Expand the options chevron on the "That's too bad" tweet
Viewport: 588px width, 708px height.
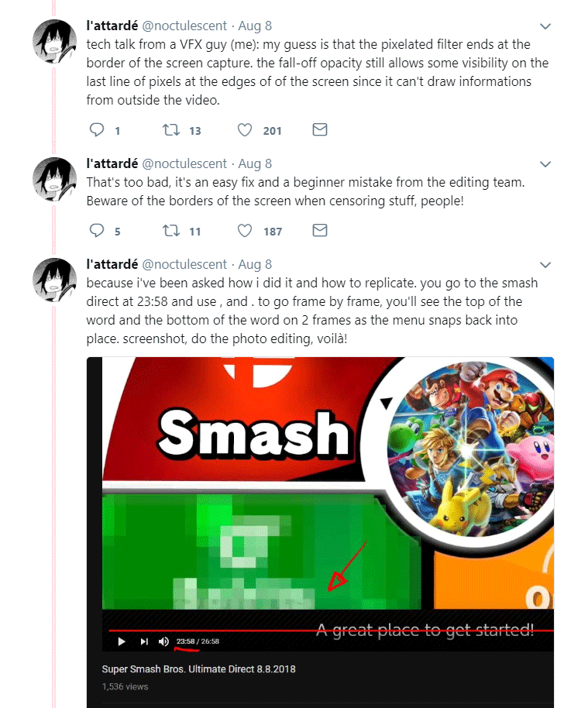[x=545, y=164]
